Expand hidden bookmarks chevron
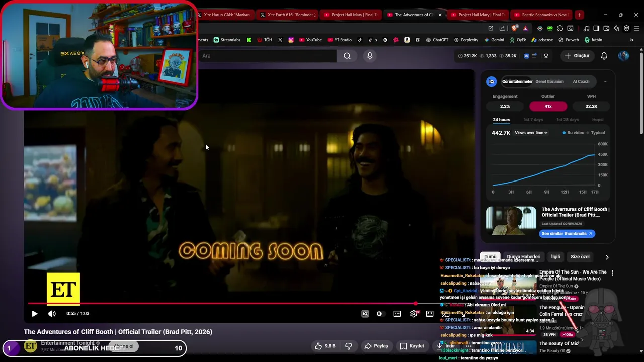The height and width of the screenshot is (362, 644). (x=631, y=40)
